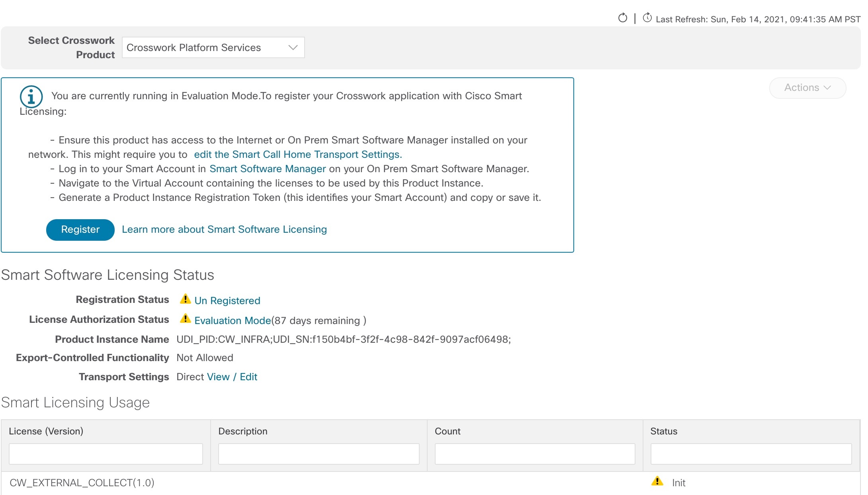This screenshot has height=495, width=868.
Task: Follow the Smart Software Manager link
Action: click(268, 169)
